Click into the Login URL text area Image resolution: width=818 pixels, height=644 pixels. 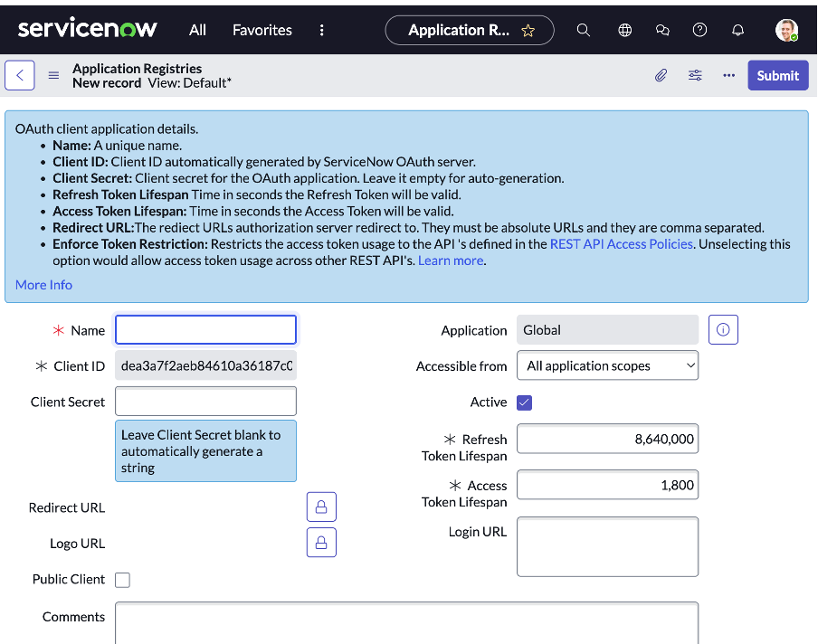coord(607,546)
